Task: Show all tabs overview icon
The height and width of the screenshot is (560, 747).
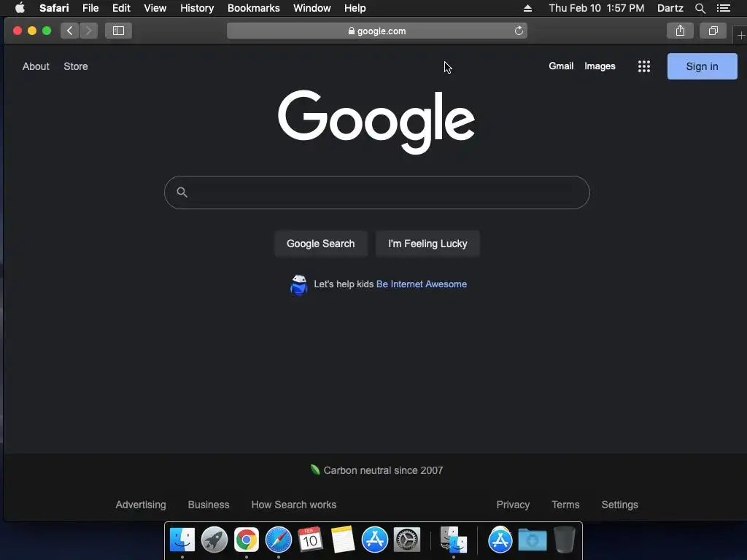Action: (713, 31)
